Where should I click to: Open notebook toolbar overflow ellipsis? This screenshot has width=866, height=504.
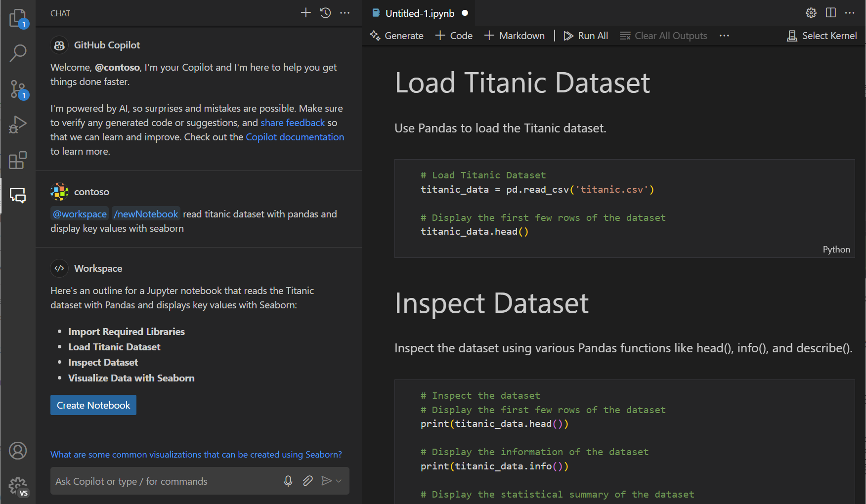point(725,36)
